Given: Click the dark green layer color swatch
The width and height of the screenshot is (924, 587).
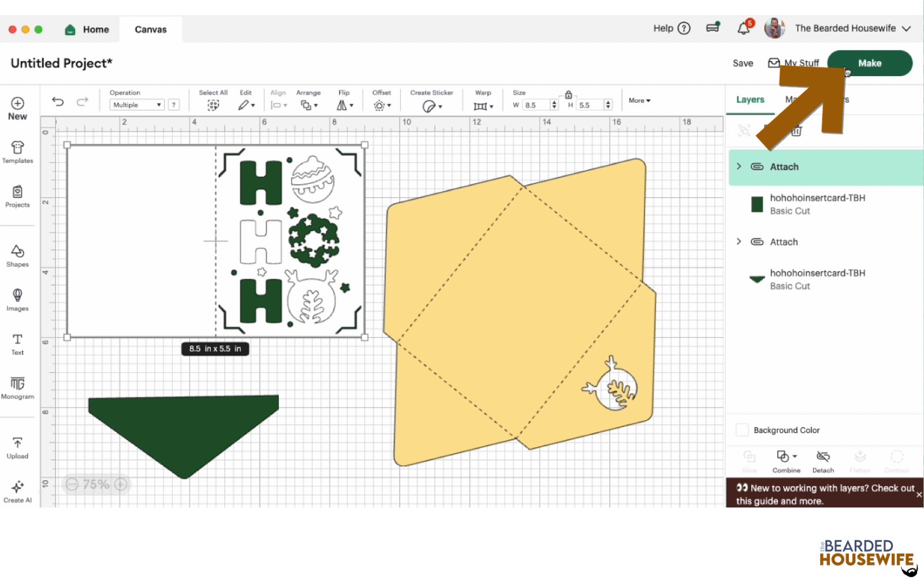Looking at the screenshot, I should click(x=757, y=204).
